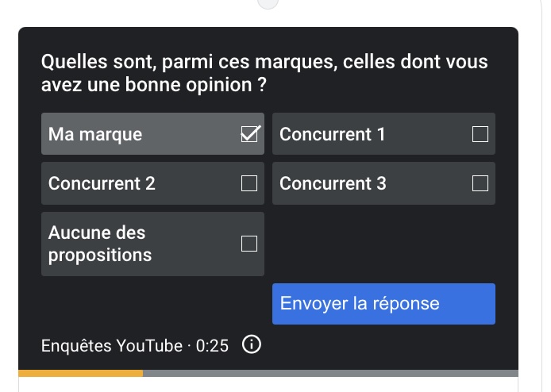
Task: Choose the Concurrent 1 option label
Action: 333,134
